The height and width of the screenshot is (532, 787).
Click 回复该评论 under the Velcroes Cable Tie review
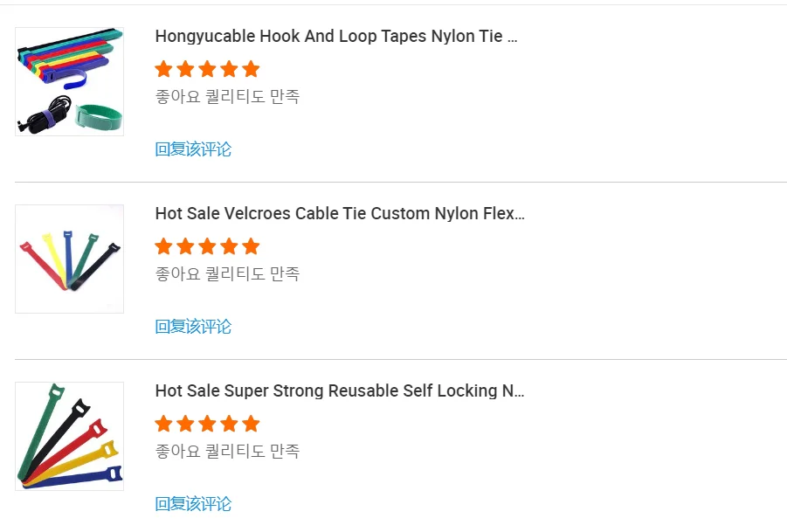point(193,327)
